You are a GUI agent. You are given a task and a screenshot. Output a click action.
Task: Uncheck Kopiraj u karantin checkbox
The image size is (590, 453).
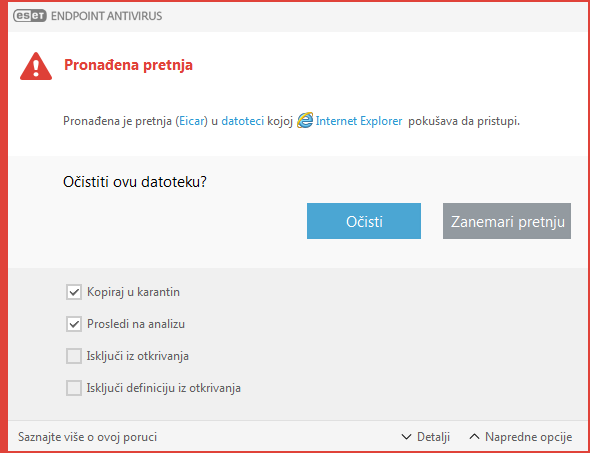click(74, 292)
